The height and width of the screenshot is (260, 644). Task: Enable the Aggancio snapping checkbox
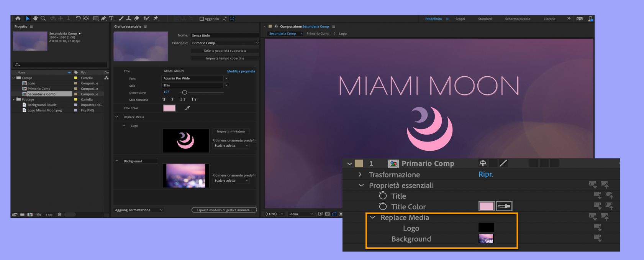202,19
